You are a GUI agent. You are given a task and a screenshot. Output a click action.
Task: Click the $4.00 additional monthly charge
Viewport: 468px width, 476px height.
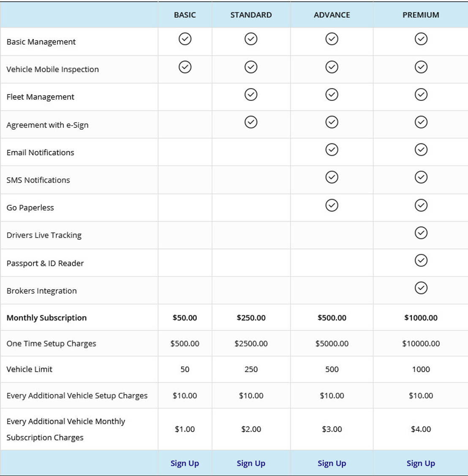point(421,429)
